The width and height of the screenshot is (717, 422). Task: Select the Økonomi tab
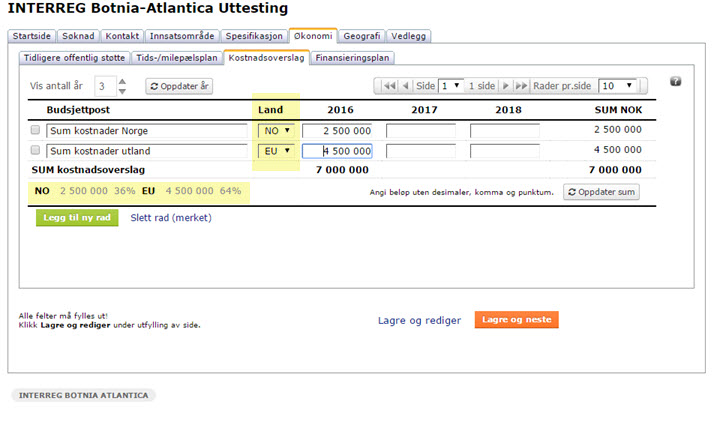[313, 36]
